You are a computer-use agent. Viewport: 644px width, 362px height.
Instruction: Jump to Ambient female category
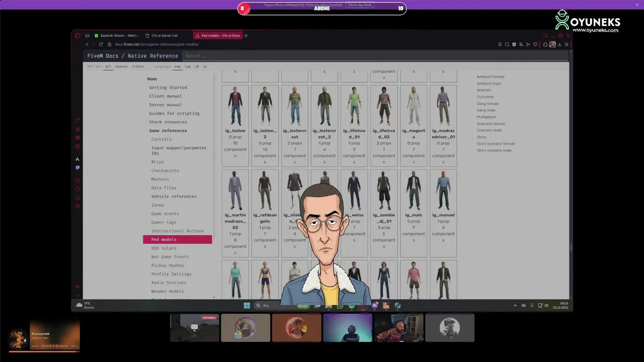pos(491,77)
